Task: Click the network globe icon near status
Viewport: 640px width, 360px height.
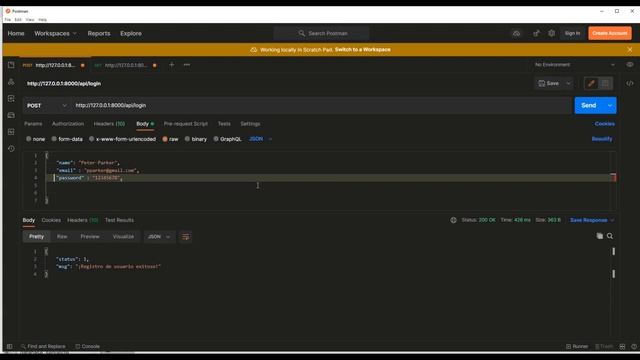Action: [x=453, y=220]
